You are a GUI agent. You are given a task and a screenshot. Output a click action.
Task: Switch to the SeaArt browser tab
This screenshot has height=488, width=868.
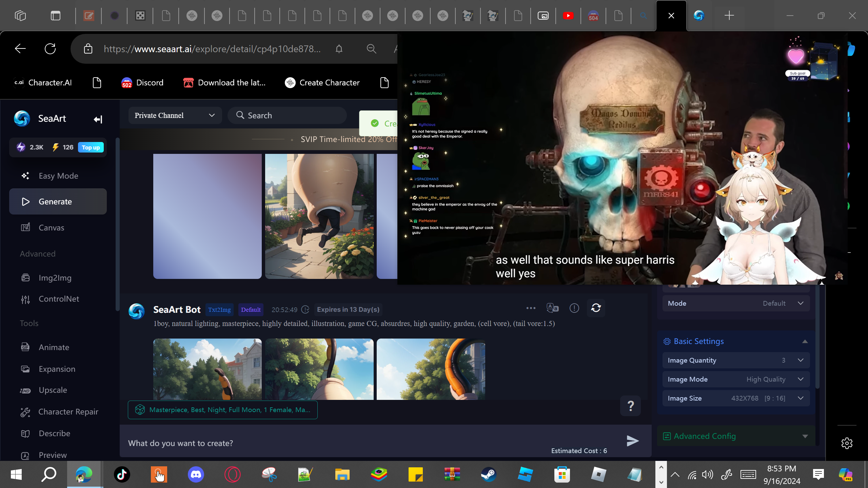click(699, 16)
